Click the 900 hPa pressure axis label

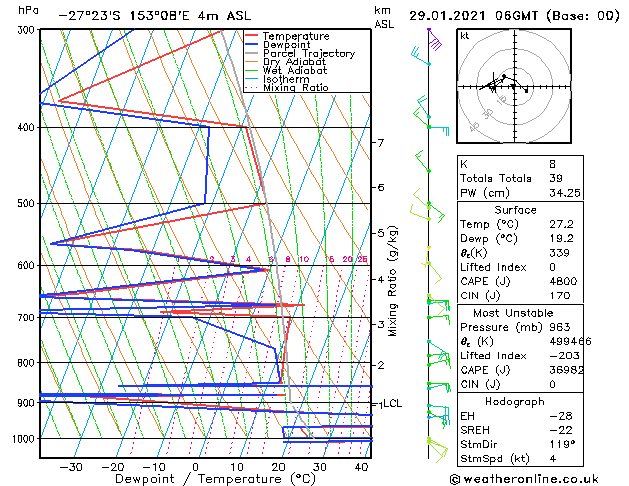(x=28, y=403)
